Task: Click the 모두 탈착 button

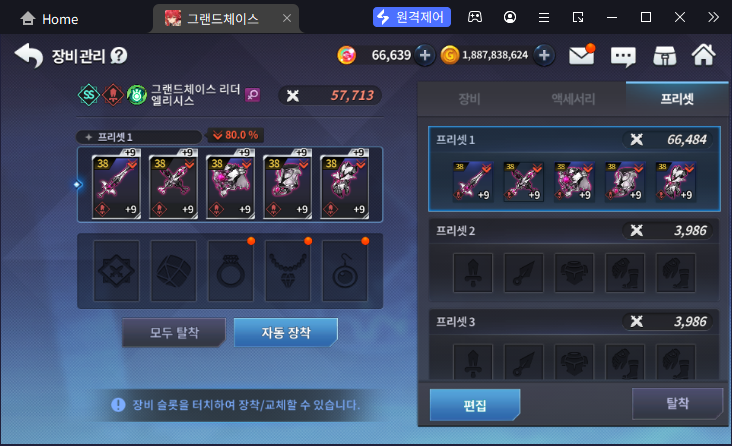Action: tap(174, 333)
